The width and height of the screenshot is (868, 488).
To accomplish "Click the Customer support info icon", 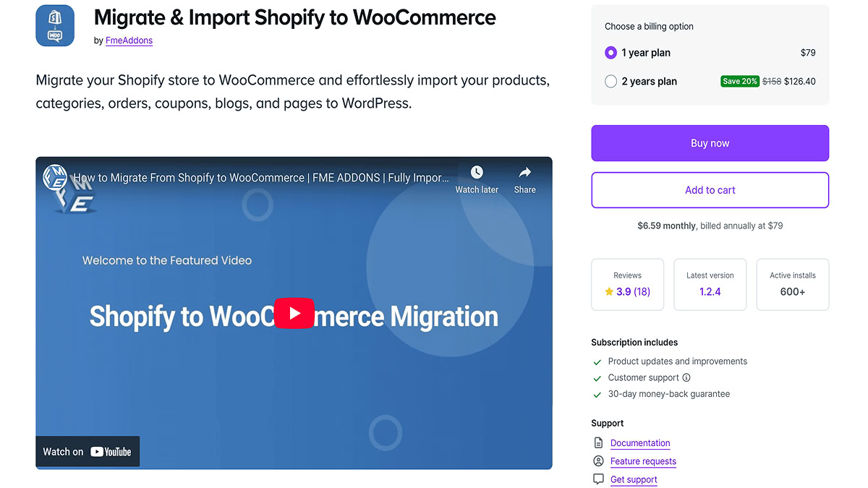I will coord(686,377).
